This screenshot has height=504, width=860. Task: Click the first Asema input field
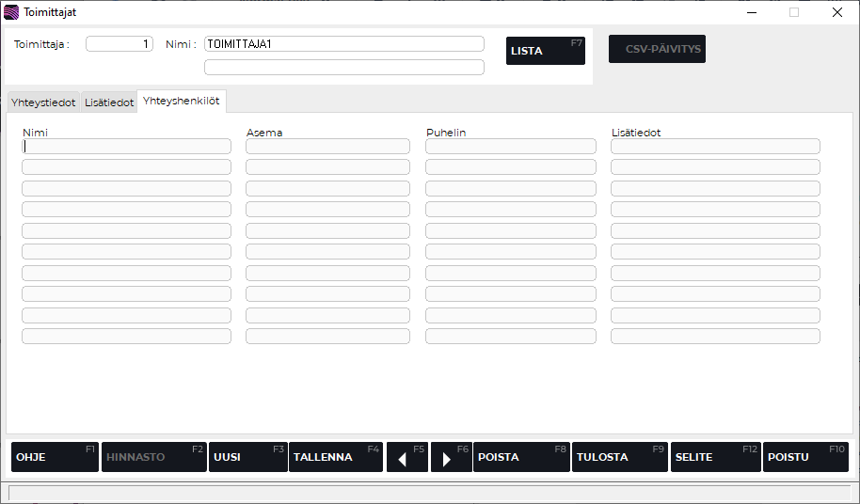[327, 147]
